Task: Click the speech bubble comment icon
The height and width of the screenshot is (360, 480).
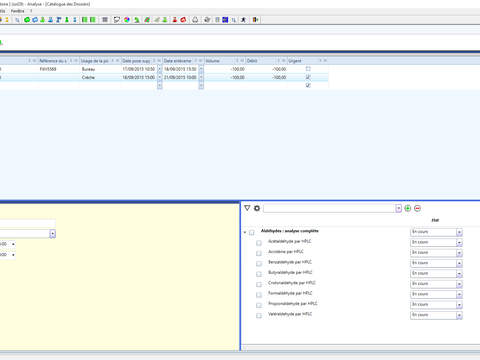Action: 117,20
